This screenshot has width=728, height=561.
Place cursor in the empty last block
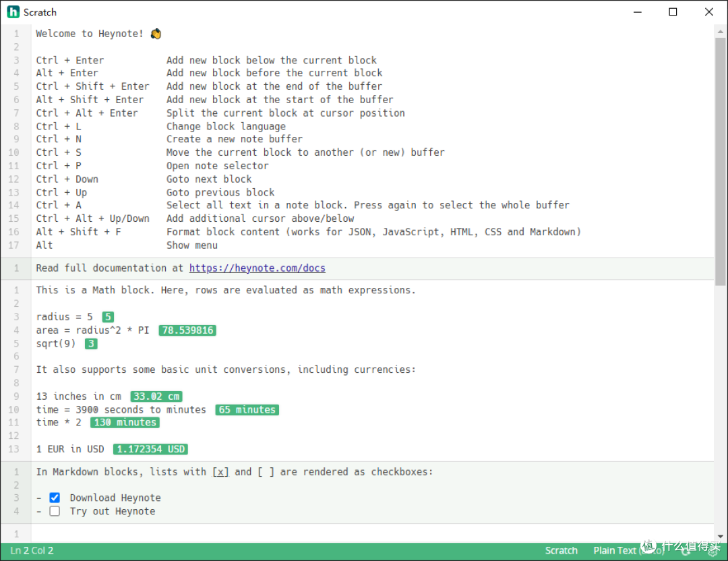371,534
